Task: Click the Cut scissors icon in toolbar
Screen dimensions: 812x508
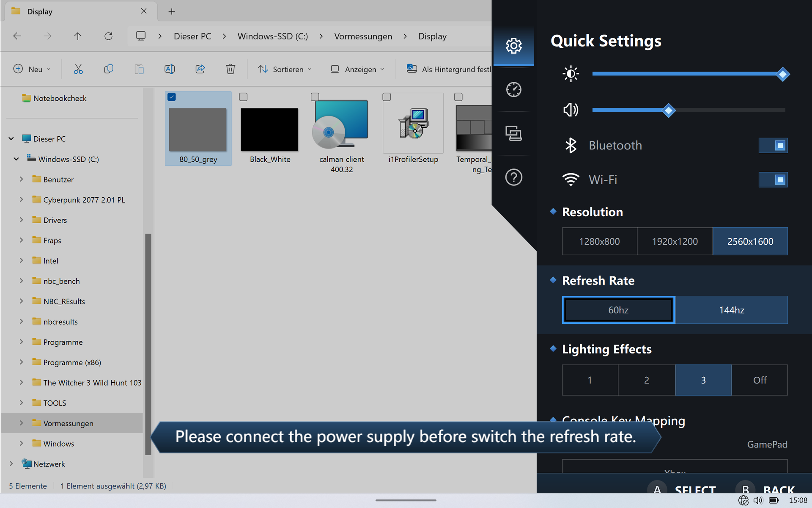Action: point(78,69)
